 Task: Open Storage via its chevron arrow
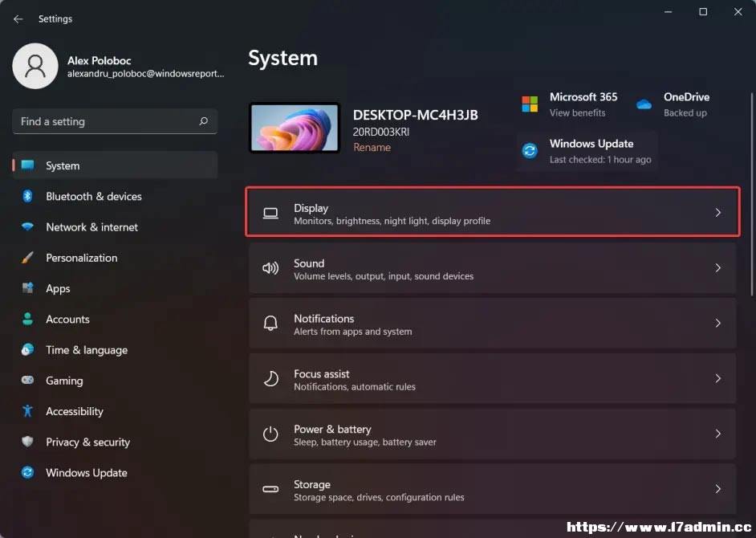click(x=718, y=489)
